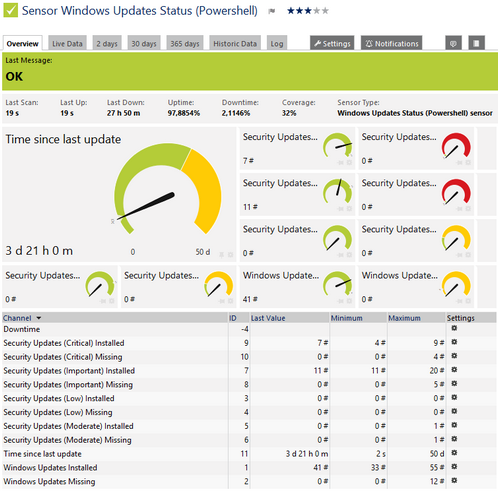Screen dimensions: 498x491
Task: Open gear settings for Time since last update
Action: click(454, 453)
